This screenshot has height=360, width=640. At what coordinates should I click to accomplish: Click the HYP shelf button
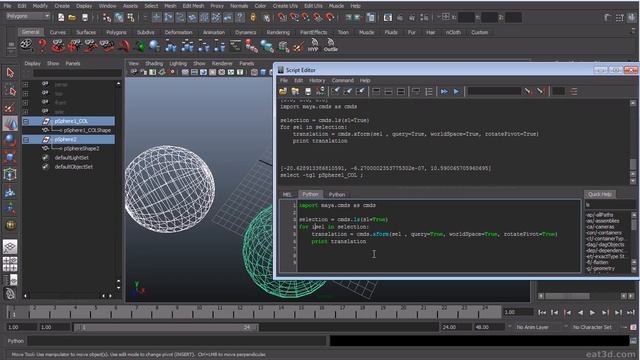pyautogui.click(x=313, y=45)
